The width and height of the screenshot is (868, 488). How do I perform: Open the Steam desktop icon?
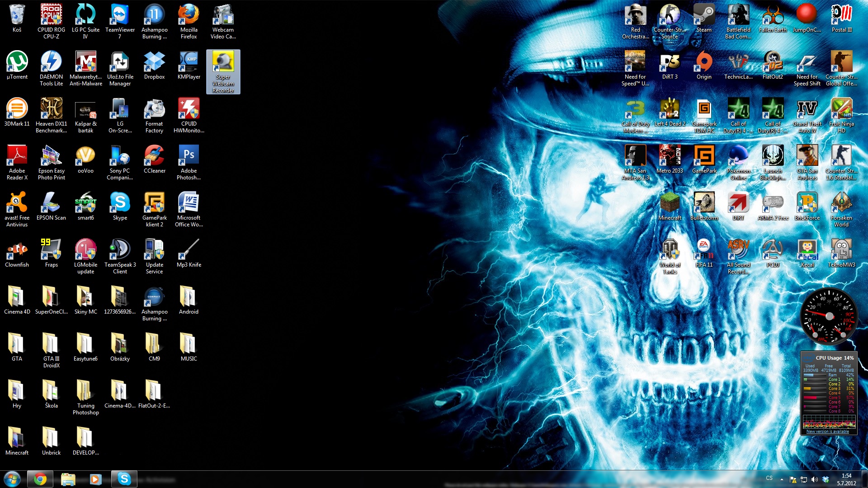[x=704, y=15]
